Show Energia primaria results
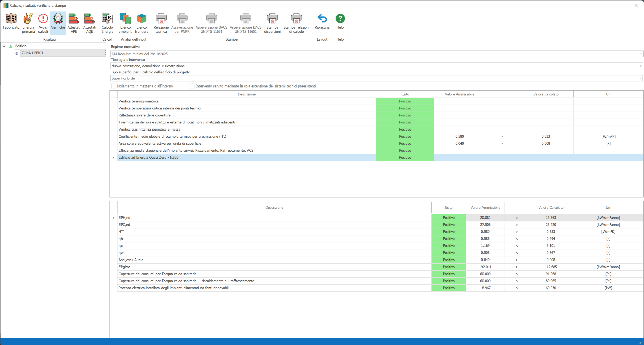The image size is (644, 345). click(28, 23)
